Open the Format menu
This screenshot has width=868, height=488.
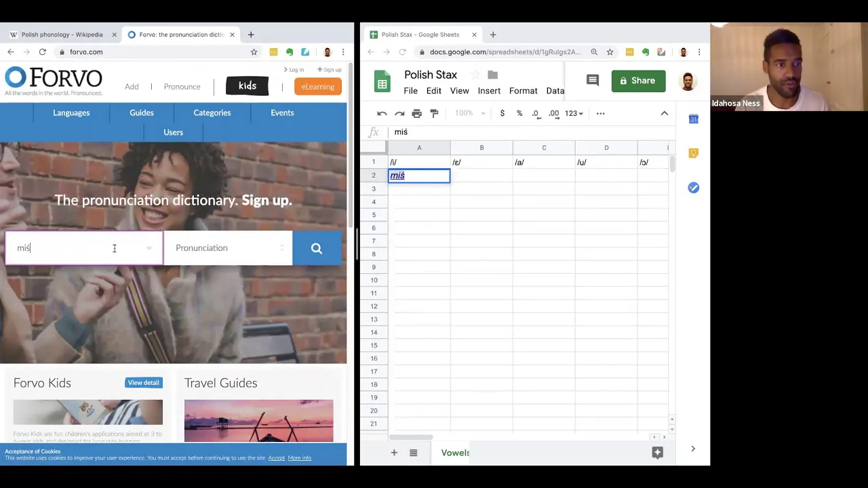coord(524,91)
